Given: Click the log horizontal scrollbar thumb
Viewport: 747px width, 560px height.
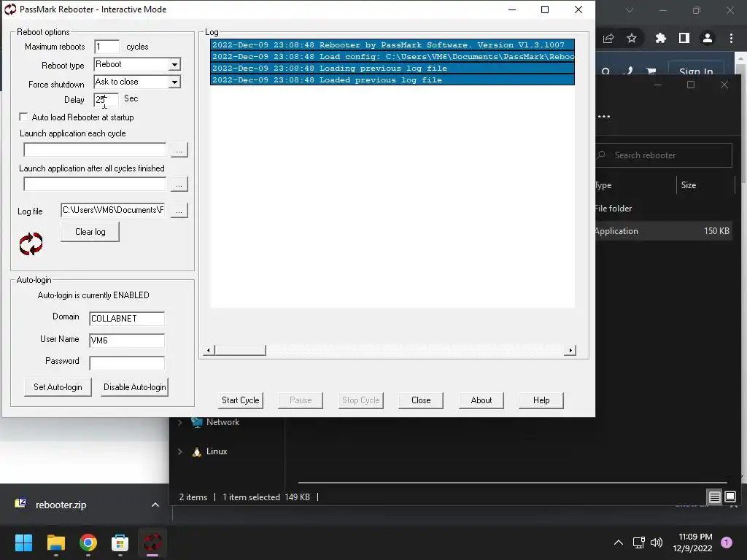Looking at the screenshot, I should 240,351.
